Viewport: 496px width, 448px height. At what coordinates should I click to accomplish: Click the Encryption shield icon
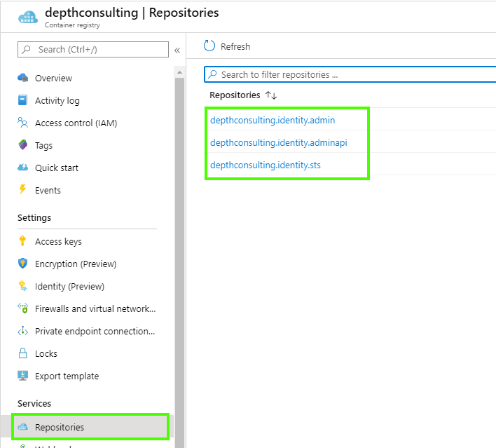click(23, 264)
